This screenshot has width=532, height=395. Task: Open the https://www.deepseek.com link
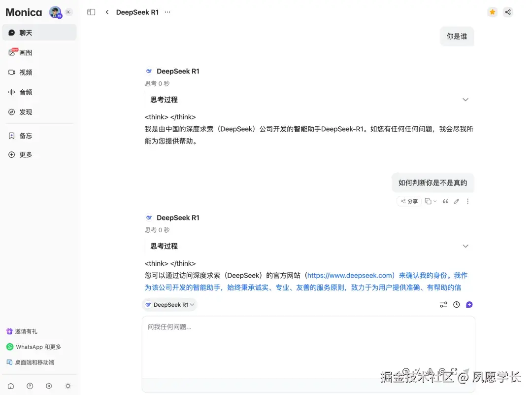349,276
